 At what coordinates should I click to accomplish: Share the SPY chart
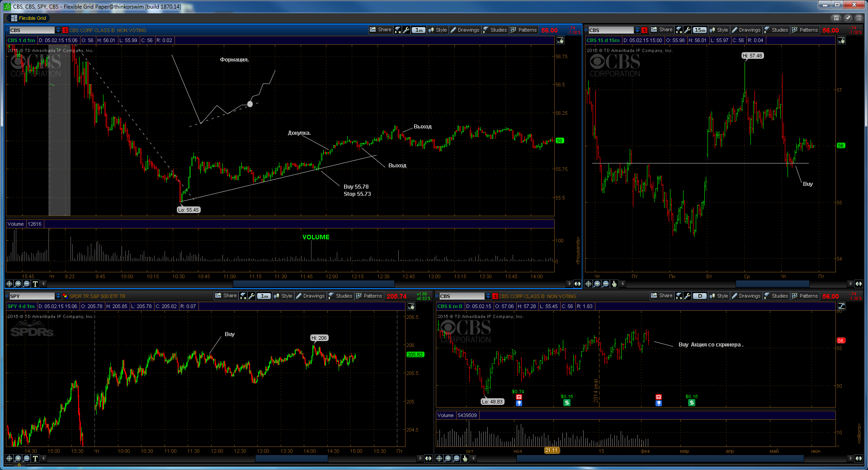[226, 296]
